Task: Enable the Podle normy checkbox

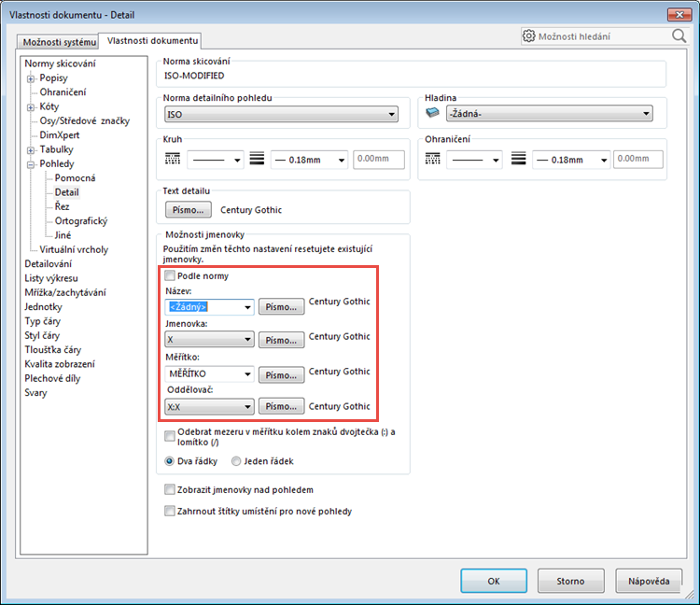Action: pos(170,275)
